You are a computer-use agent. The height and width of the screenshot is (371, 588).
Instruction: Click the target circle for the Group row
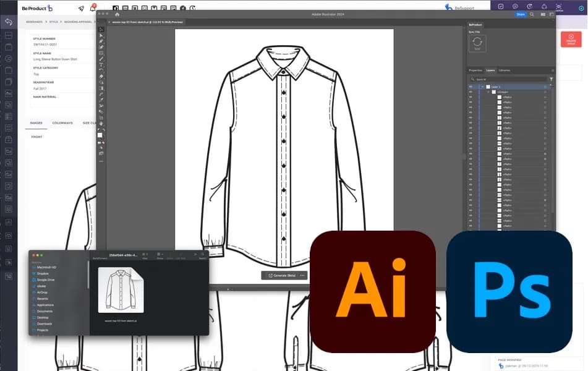[545, 92]
